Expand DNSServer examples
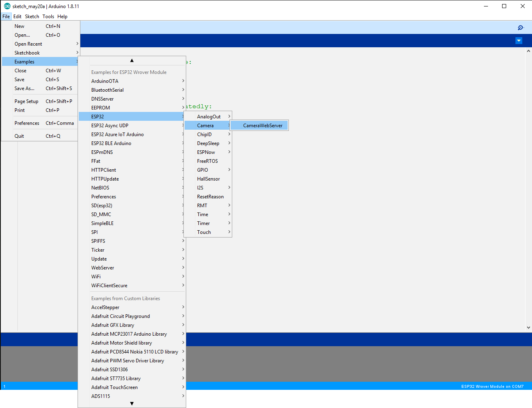532x408 pixels. pyautogui.click(x=132, y=99)
